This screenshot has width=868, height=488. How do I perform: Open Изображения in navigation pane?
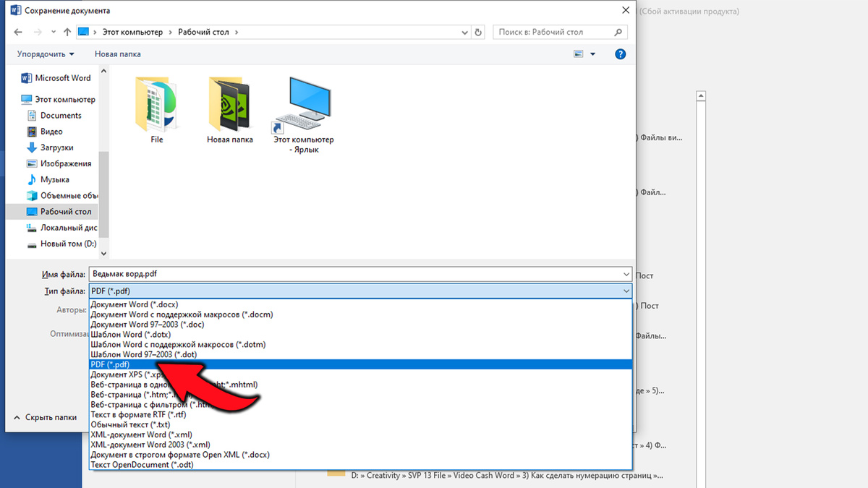tap(59, 163)
